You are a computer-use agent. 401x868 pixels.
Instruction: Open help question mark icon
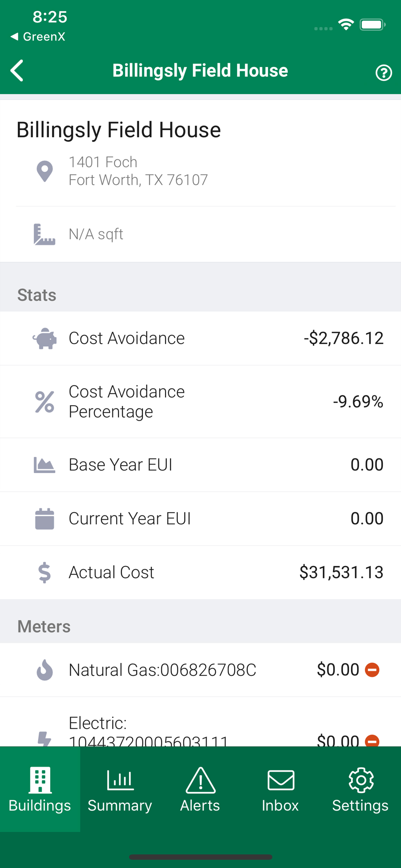(x=384, y=72)
